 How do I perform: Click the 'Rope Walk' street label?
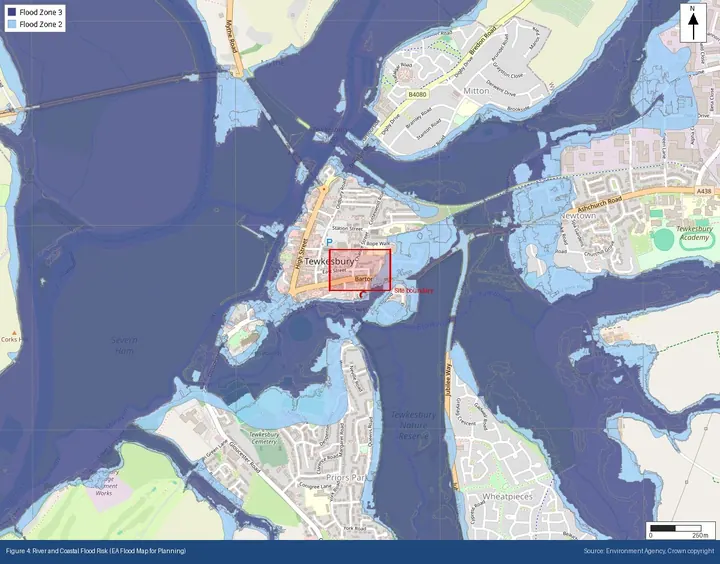click(x=378, y=243)
